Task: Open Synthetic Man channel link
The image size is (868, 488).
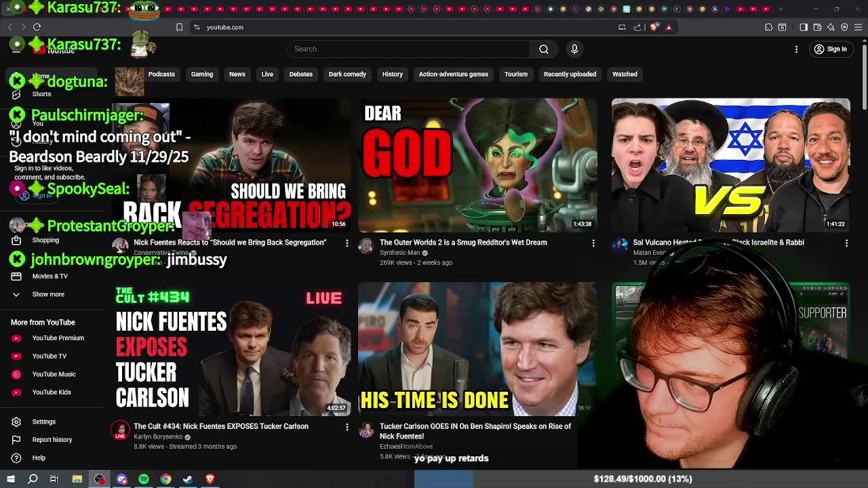Action: [399, 253]
